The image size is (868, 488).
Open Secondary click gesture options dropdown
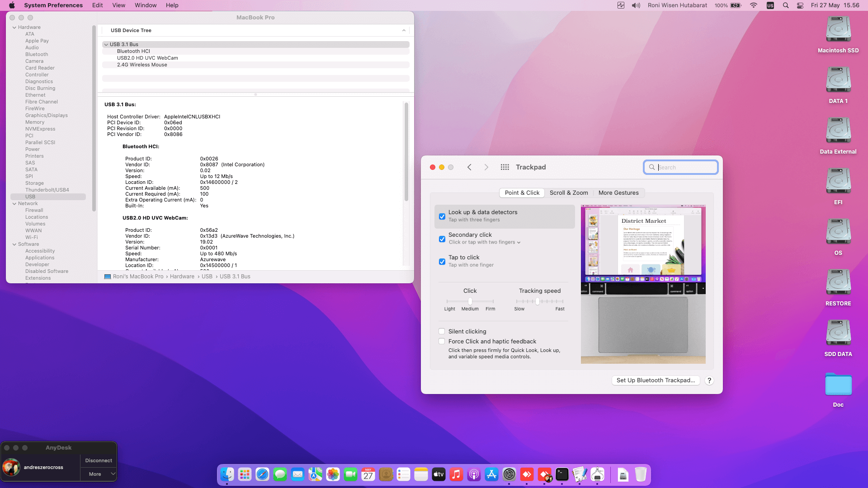point(485,242)
